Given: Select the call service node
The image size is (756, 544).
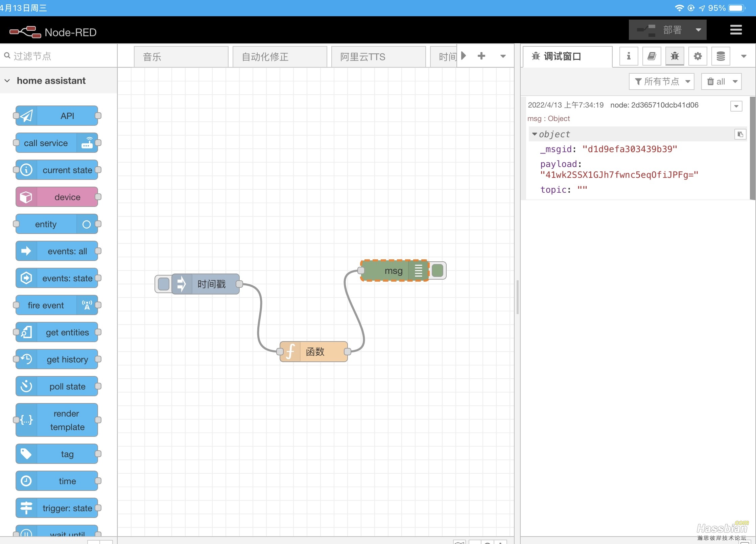Looking at the screenshot, I should click(57, 143).
